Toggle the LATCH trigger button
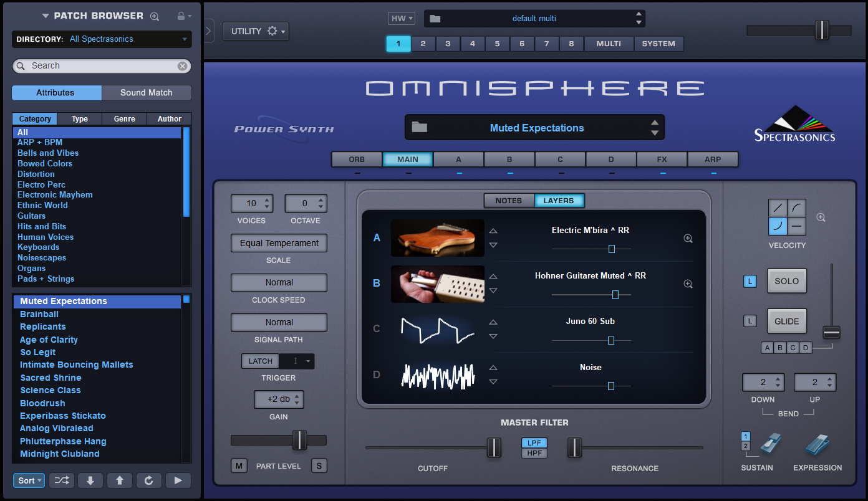This screenshot has height=501, width=868. coord(261,361)
